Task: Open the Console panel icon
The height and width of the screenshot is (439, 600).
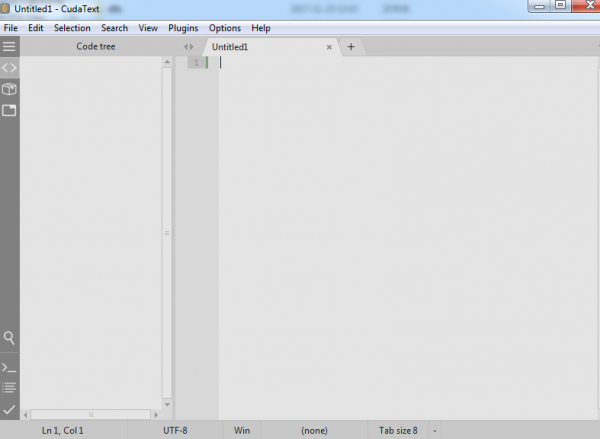Action: coord(9,368)
